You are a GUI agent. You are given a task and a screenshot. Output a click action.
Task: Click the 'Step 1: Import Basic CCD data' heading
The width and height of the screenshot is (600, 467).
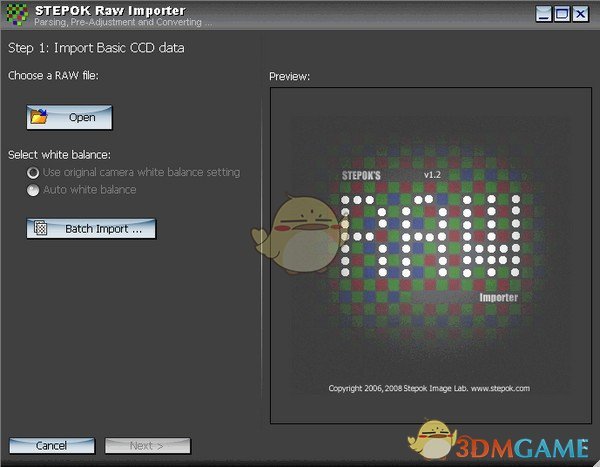pyautogui.click(x=96, y=48)
